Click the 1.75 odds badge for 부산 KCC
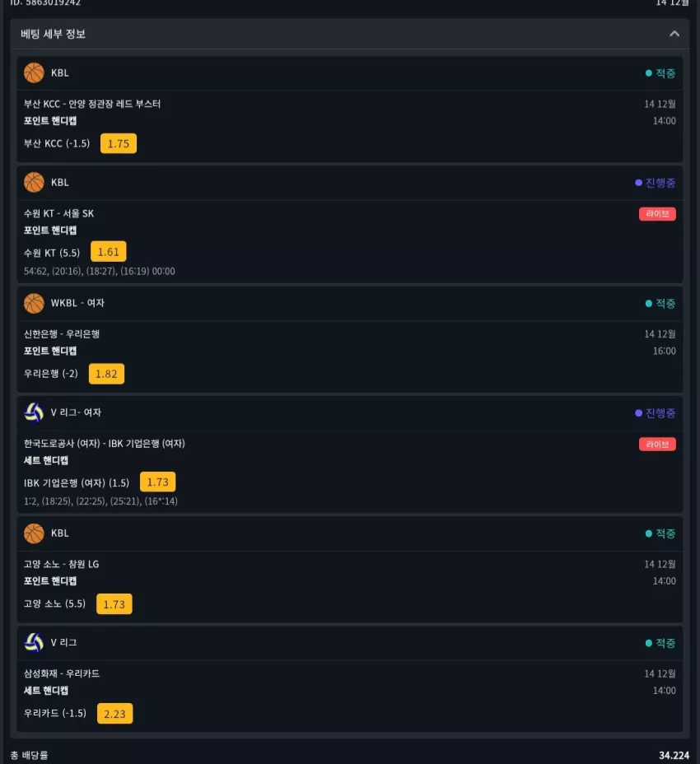Screen dimensions: 700x764 coord(119,143)
